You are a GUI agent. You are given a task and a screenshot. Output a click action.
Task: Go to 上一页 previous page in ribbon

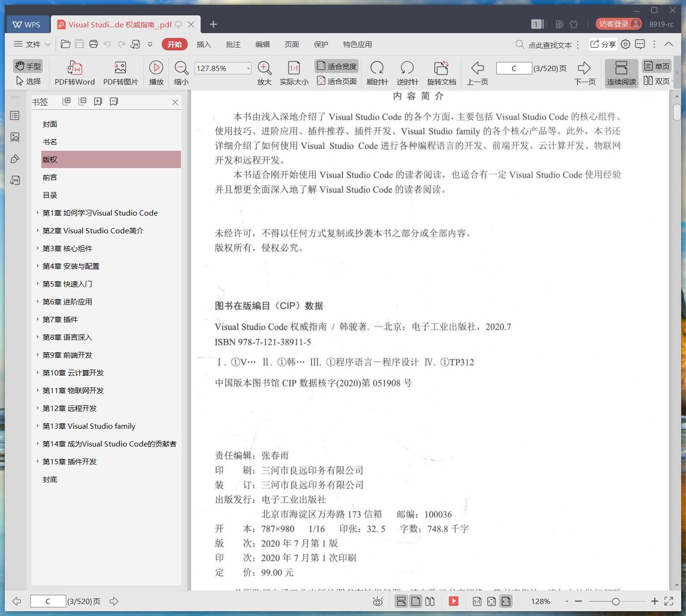pos(477,73)
